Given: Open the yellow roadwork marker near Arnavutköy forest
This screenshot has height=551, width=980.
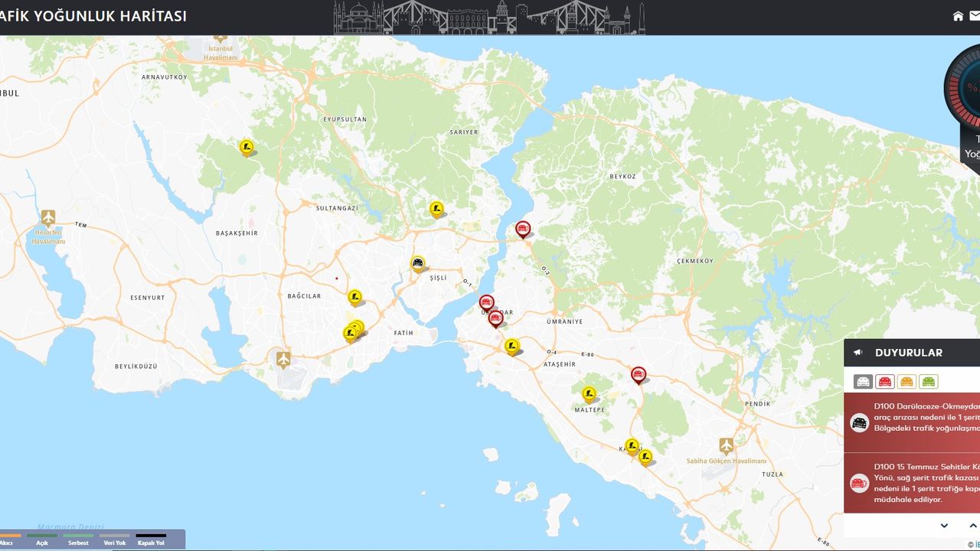Looking at the screenshot, I should 247,146.
